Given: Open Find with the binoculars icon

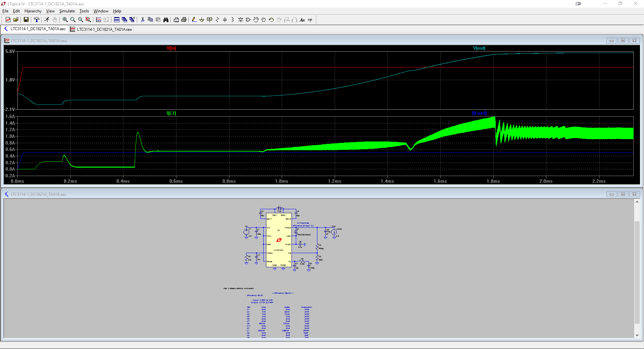Looking at the screenshot, I should tap(166, 20).
